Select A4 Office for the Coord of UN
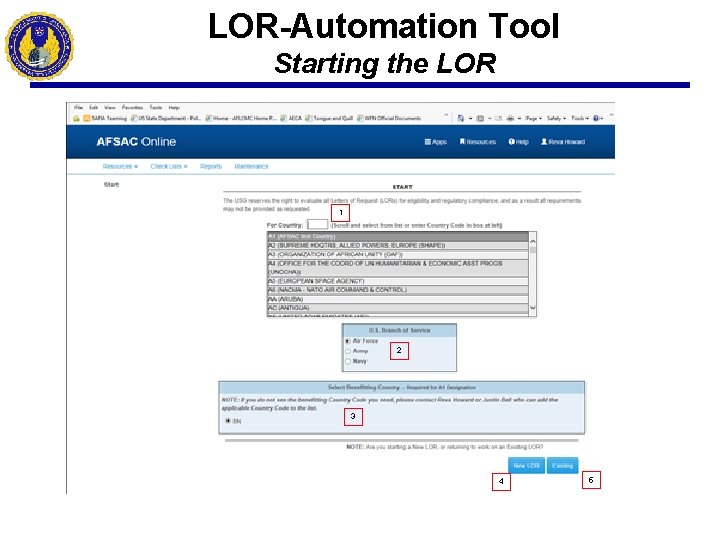The height and width of the screenshot is (540, 720). pos(398,268)
